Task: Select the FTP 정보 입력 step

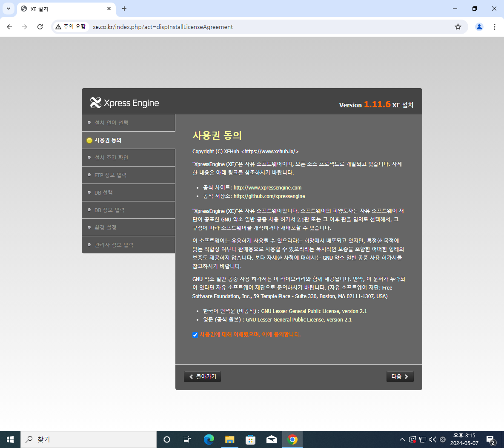Action: [x=128, y=175]
